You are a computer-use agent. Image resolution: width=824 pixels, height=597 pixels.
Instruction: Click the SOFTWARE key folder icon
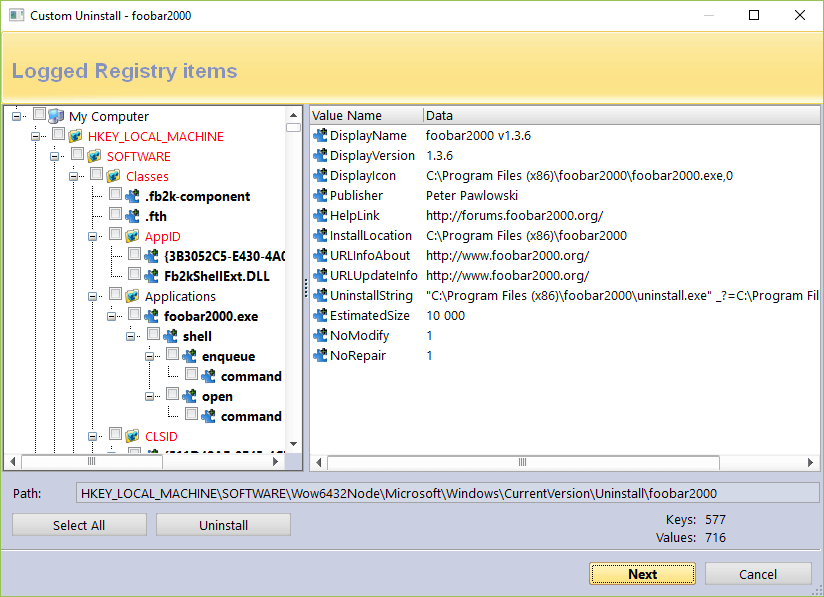94,156
